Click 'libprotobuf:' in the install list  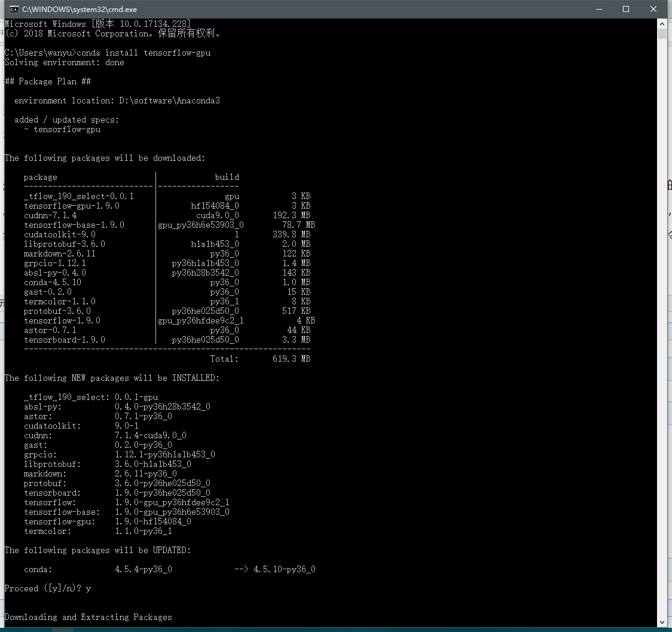point(52,464)
